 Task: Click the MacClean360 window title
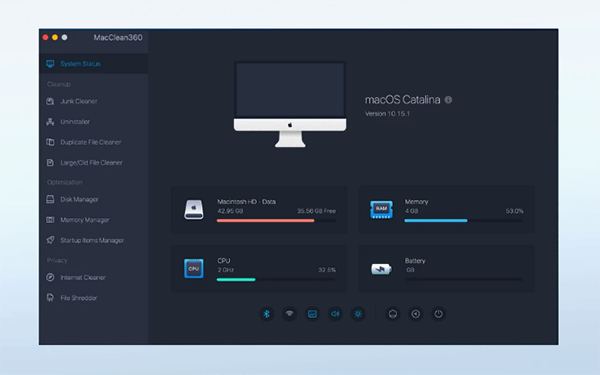pos(118,38)
